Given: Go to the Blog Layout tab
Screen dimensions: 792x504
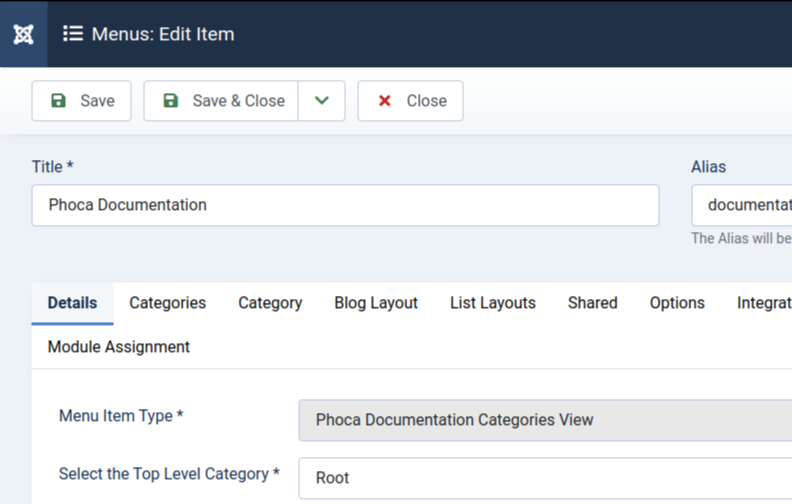Looking at the screenshot, I should click(376, 303).
